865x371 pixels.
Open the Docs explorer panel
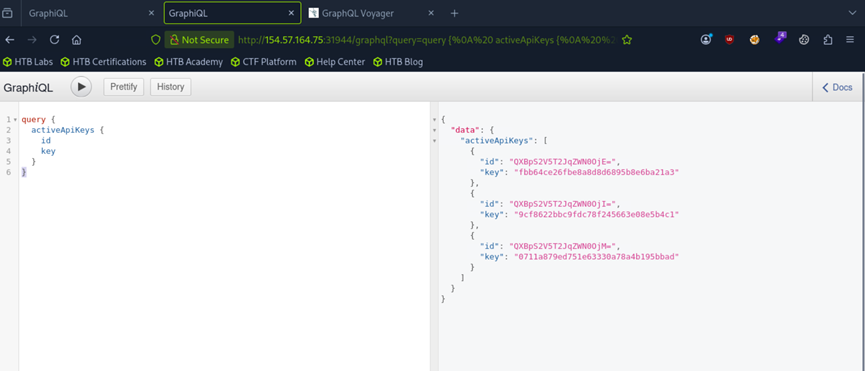tap(837, 87)
